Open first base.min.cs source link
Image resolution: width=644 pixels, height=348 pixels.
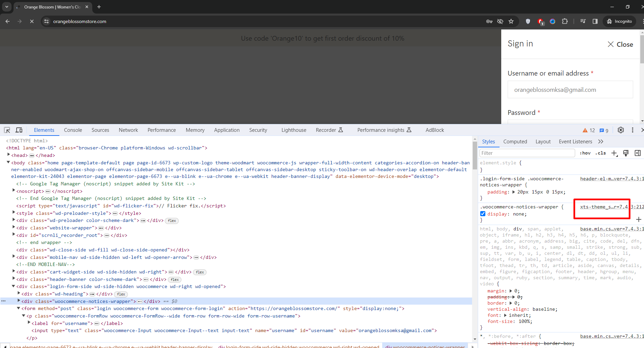pyautogui.click(x=611, y=229)
